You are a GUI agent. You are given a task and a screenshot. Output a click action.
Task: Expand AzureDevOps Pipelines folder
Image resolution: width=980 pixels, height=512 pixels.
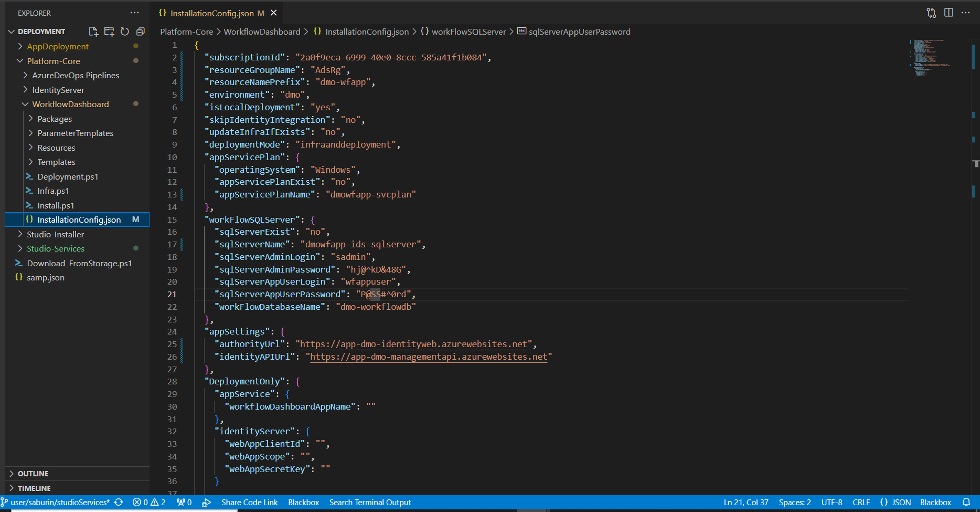(x=76, y=76)
